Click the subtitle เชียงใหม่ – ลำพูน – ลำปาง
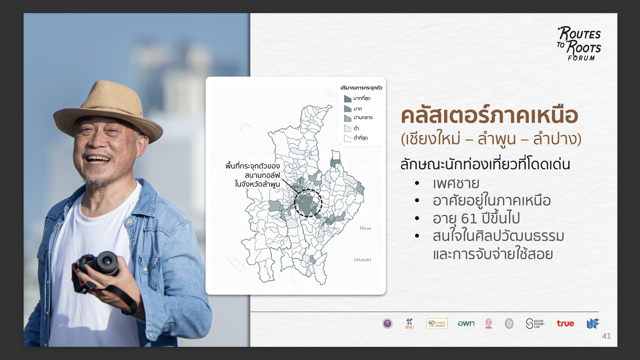Viewport: 640px width, 360px height. click(491, 139)
